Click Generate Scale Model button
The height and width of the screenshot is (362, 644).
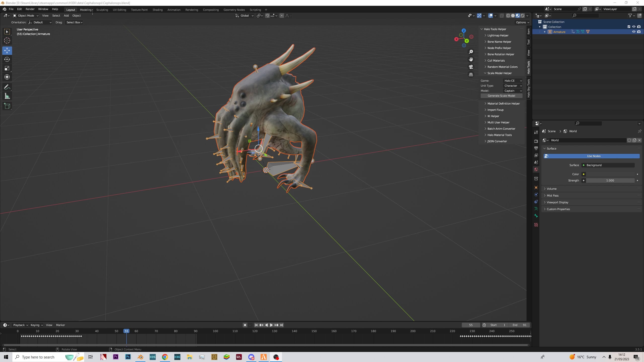(501, 96)
